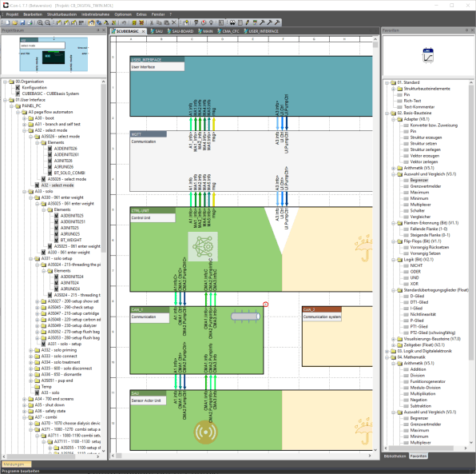Click the Meldungen button in status bar

pyautogui.click(x=17, y=464)
